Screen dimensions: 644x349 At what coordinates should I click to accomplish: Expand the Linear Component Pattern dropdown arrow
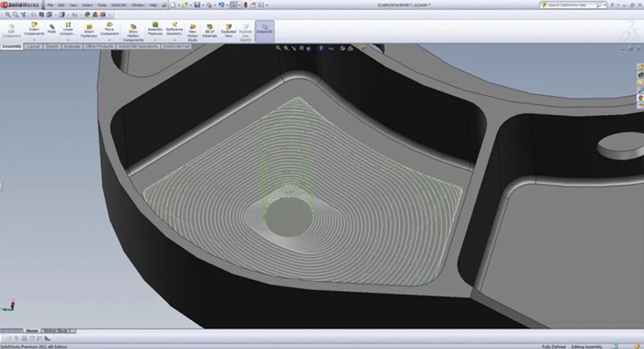point(68,40)
